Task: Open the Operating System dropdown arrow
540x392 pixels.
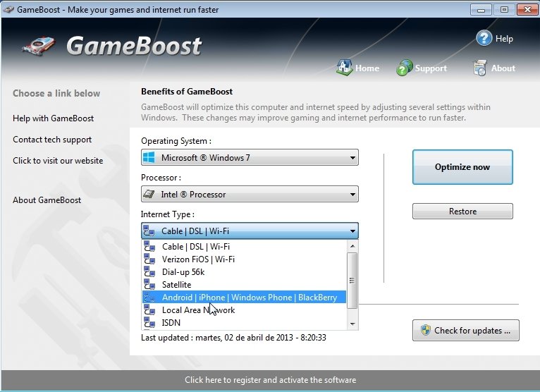Action: (x=352, y=158)
